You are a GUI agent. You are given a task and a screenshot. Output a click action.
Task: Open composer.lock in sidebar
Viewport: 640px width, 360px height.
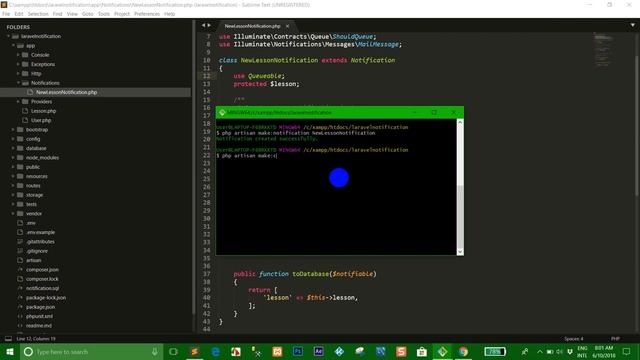point(42,279)
